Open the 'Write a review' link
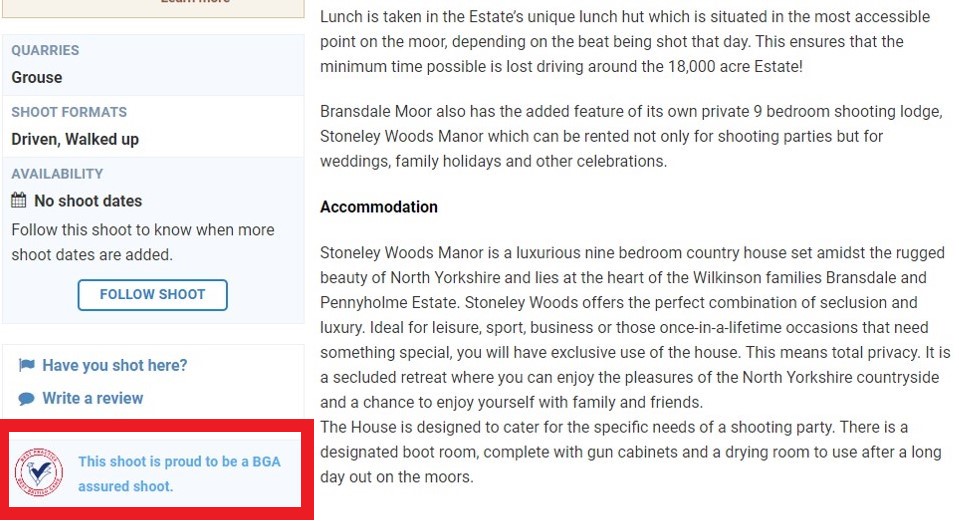 pyautogui.click(x=92, y=398)
